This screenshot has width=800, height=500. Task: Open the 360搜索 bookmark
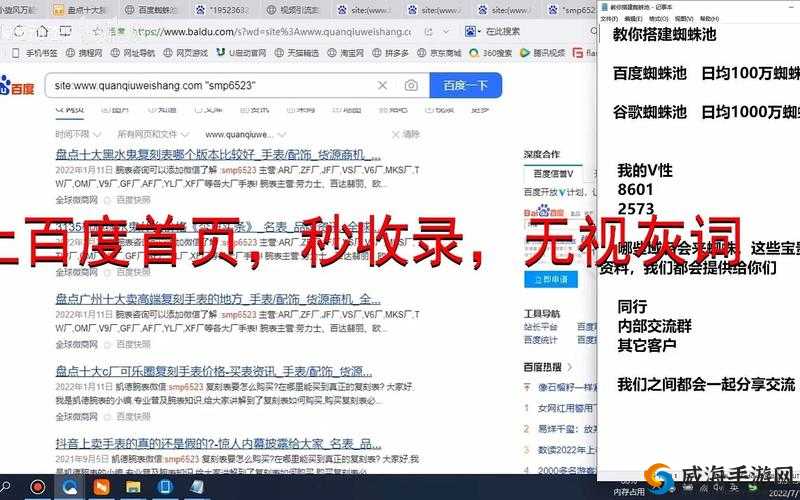(x=490, y=53)
